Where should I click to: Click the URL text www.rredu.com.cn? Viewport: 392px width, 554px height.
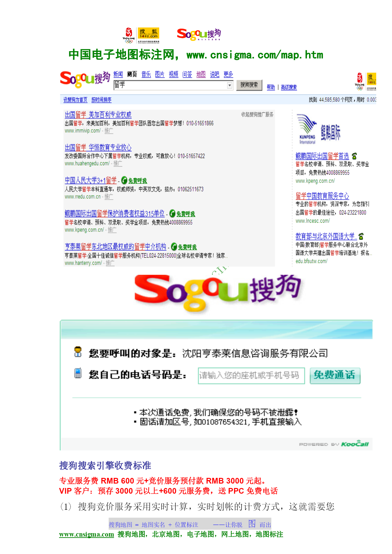[83, 197]
